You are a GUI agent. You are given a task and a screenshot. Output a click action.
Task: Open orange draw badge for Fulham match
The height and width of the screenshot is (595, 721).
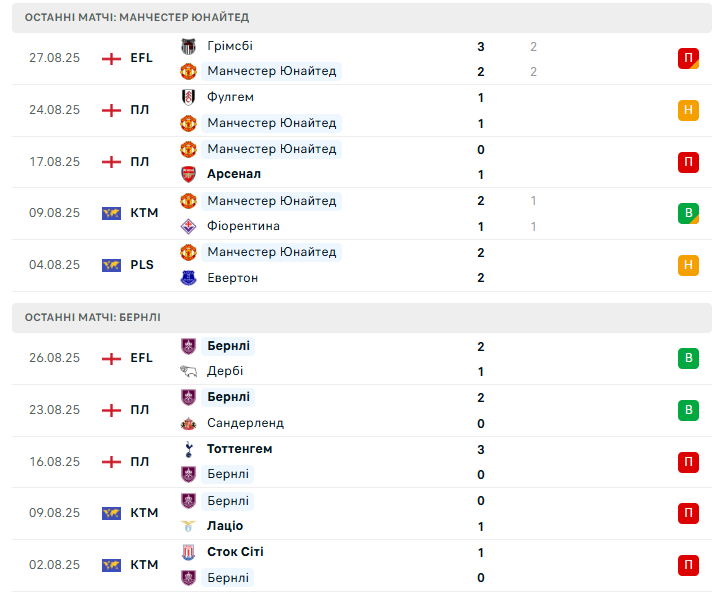pyautogui.click(x=688, y=110)
